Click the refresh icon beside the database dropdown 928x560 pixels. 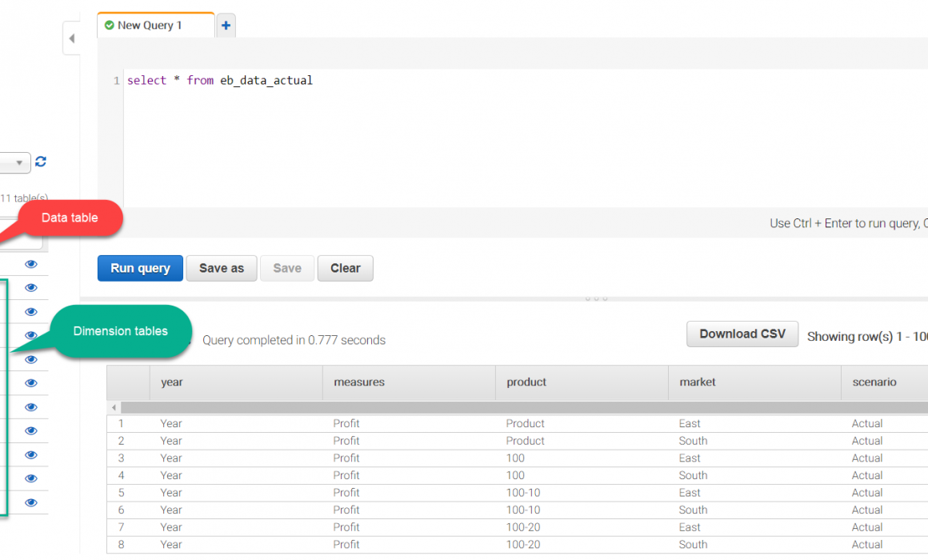point(41,162)
